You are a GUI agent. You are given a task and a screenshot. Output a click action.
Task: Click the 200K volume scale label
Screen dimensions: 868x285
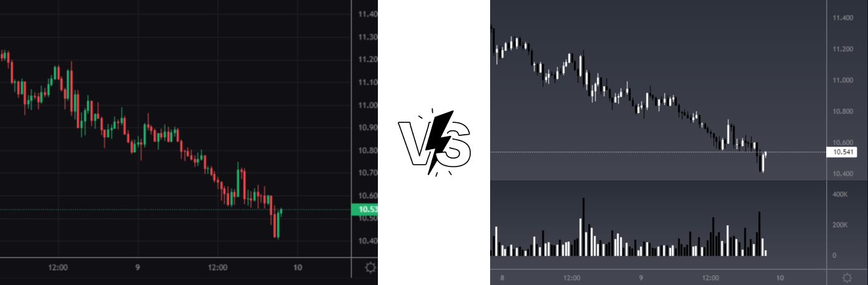coord(840,225)
